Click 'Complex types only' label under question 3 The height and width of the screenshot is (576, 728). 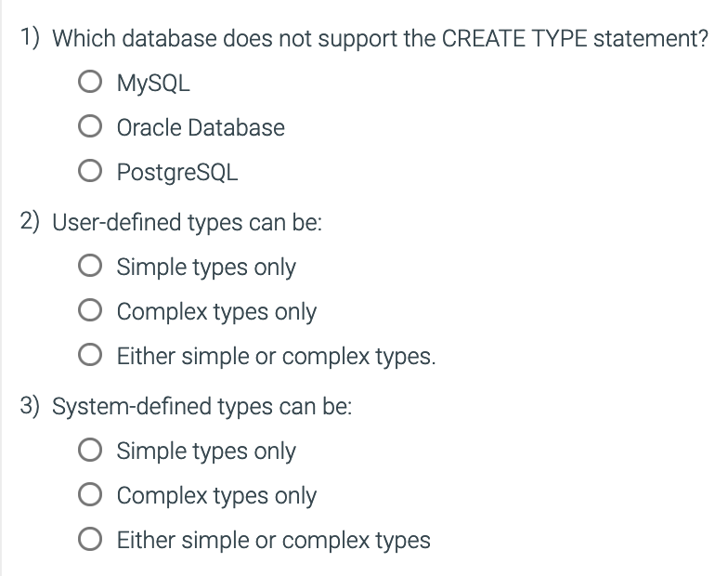point(216,496)
